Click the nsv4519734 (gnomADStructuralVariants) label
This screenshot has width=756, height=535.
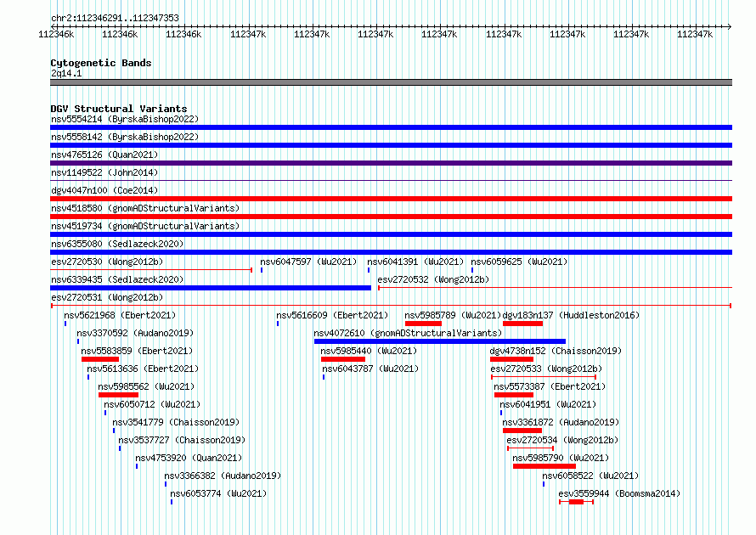point(145,226)
